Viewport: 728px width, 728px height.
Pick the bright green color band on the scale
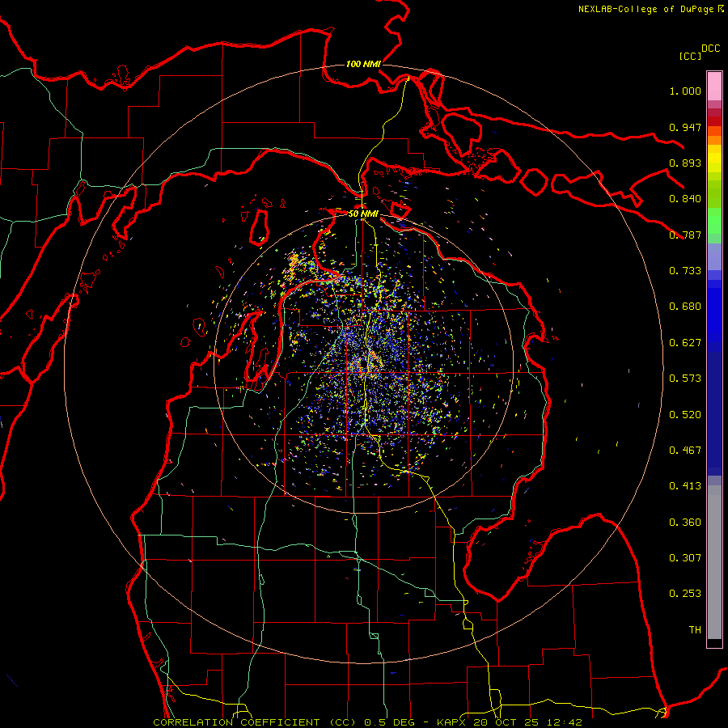714,220
